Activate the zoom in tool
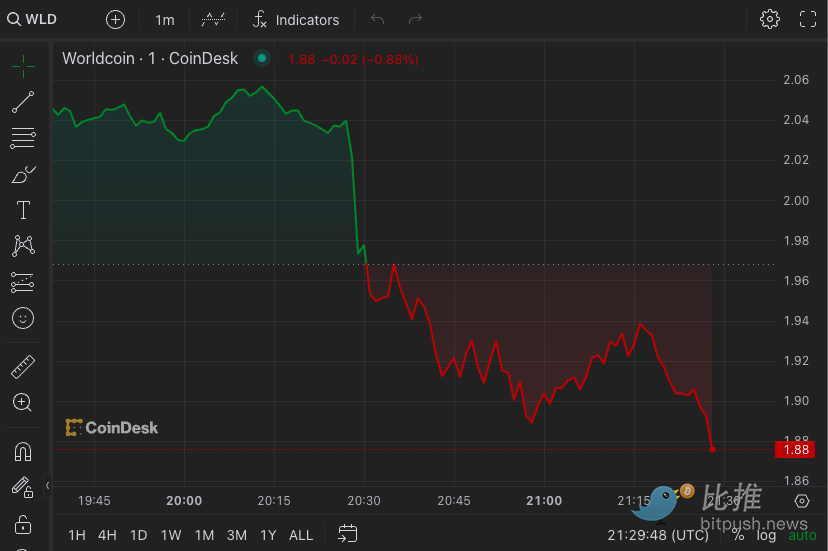Image resolution: width=828 pixels, height=551 pixels. click(22, 403)
